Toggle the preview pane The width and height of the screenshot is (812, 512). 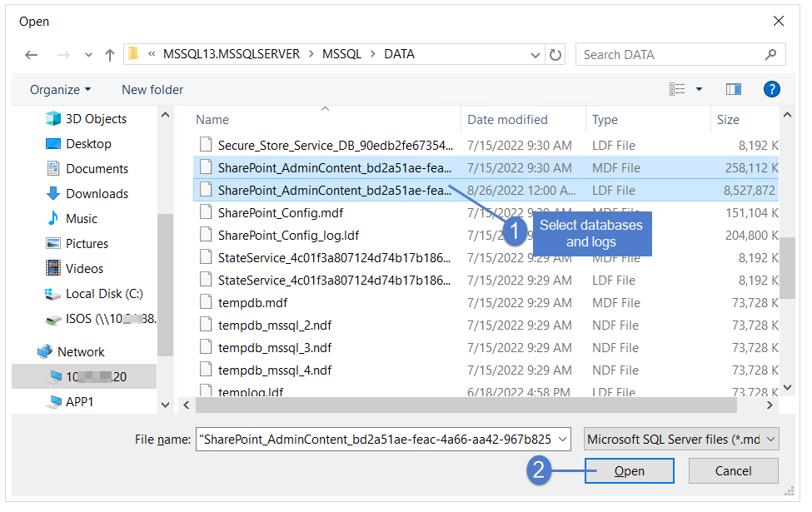point(733,89)
